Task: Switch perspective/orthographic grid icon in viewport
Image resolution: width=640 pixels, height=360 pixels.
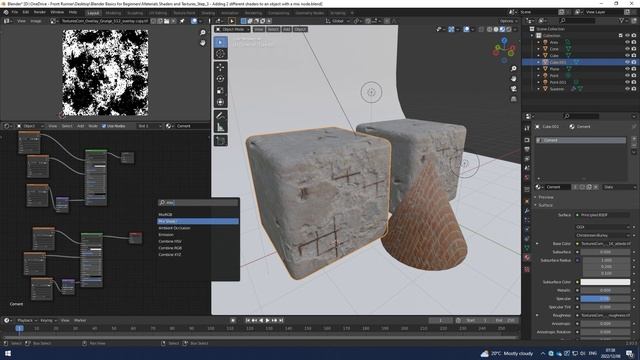Action: tap(513, 99)
